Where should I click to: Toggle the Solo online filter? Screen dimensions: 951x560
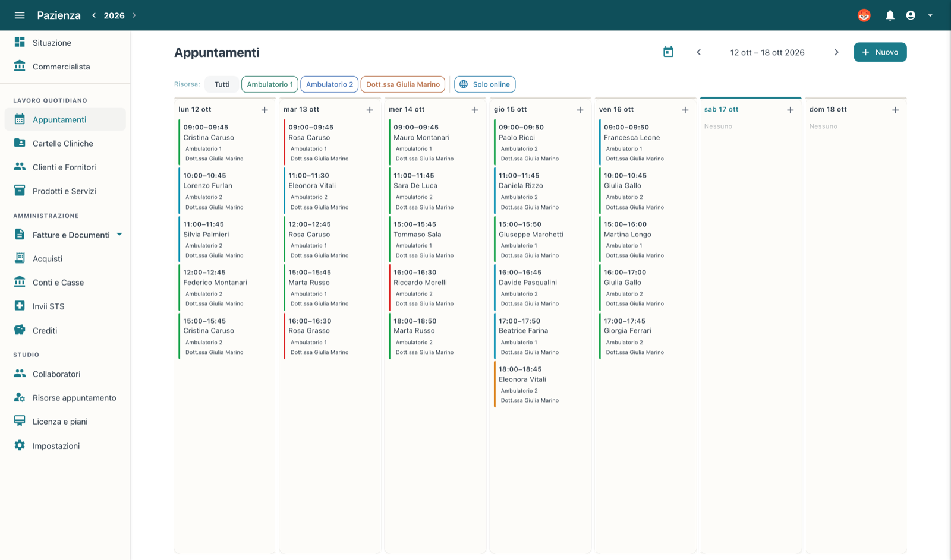pyautogui.click(x=485, y=84)
